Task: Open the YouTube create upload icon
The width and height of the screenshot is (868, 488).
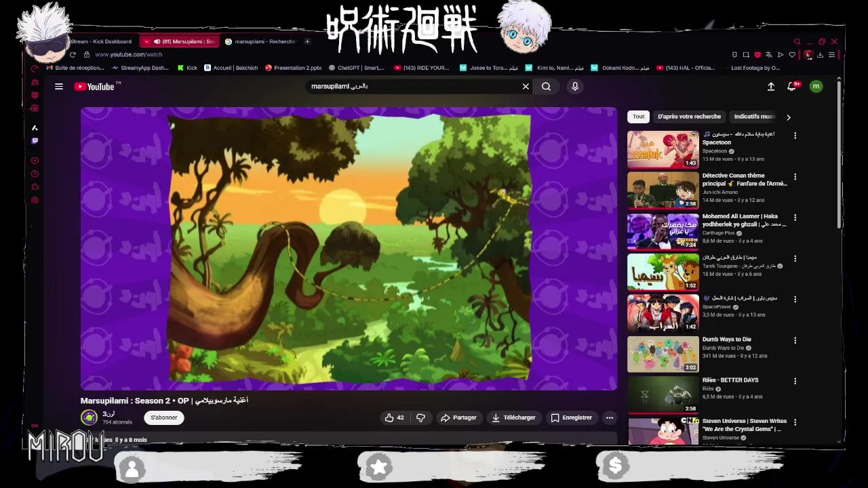Action: tap(771, 87)
